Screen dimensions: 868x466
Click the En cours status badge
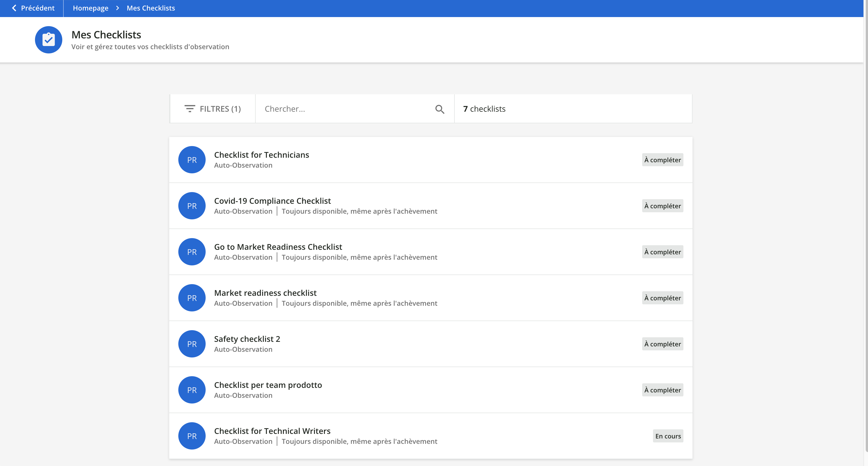[667, 436]
